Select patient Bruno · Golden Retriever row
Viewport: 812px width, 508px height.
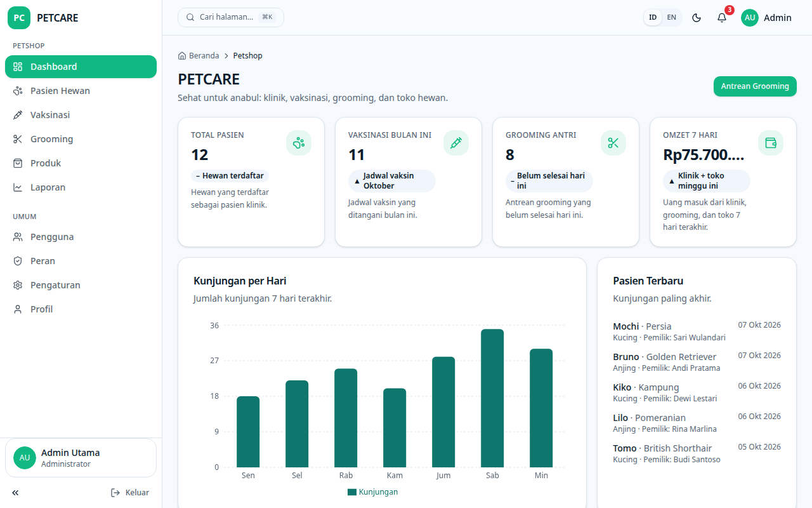click(x=697, y=362)
